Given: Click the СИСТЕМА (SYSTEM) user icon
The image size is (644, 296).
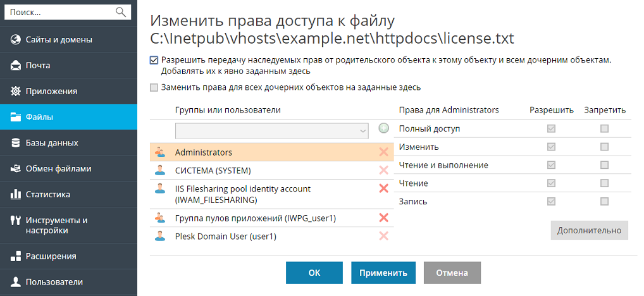Looking at the screenshot, I should tap(161, 170).
